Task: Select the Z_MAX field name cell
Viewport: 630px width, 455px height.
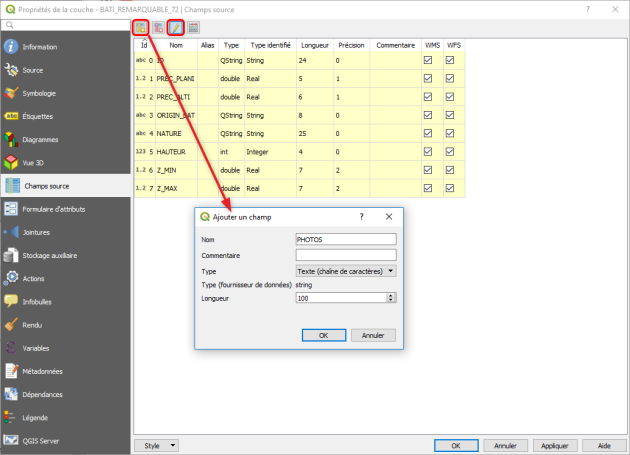Action: coord(176,189)
